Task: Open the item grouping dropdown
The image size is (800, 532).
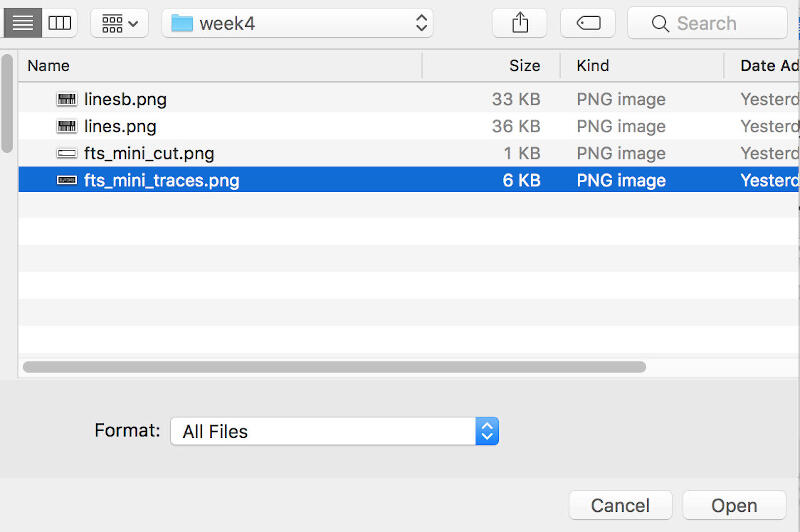Action: [119, 23]
